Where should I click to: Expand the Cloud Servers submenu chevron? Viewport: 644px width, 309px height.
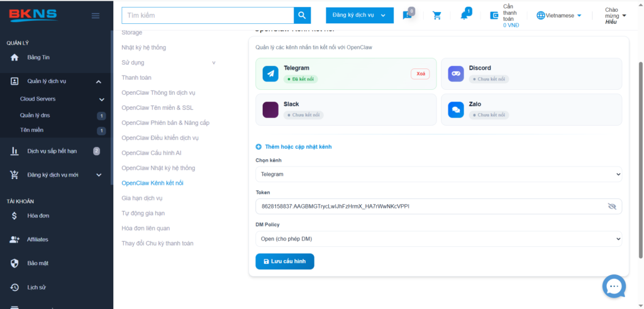click(101, 99)
